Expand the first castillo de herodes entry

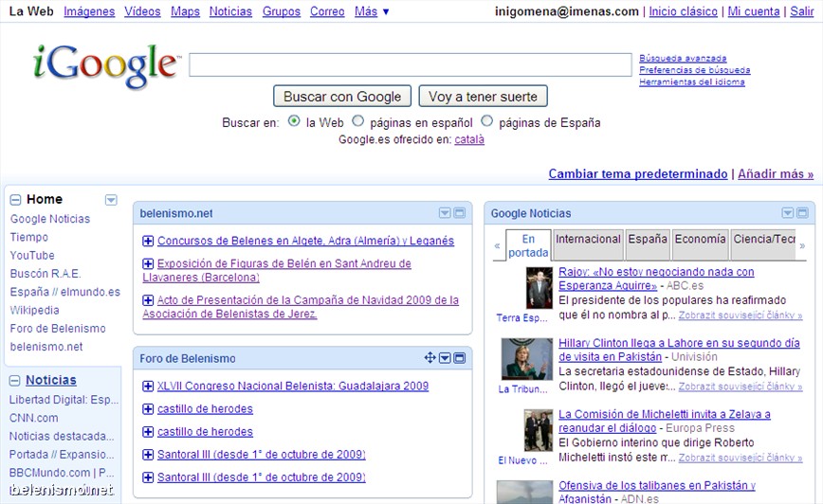click(x=148, y=409)
